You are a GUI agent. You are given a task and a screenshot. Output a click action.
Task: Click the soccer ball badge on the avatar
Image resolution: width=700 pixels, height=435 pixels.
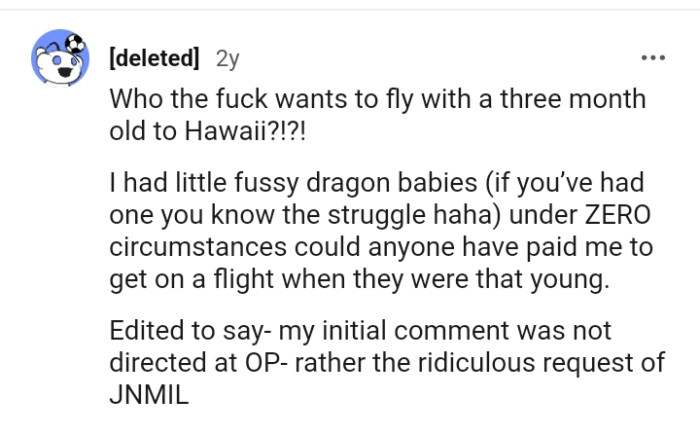tap(76, 43)
